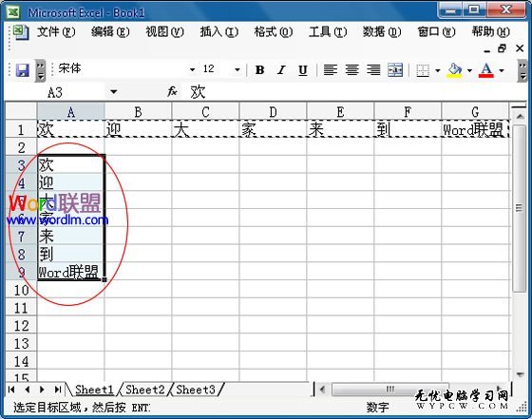Click cell A7 containing 来

coord(70,236)
